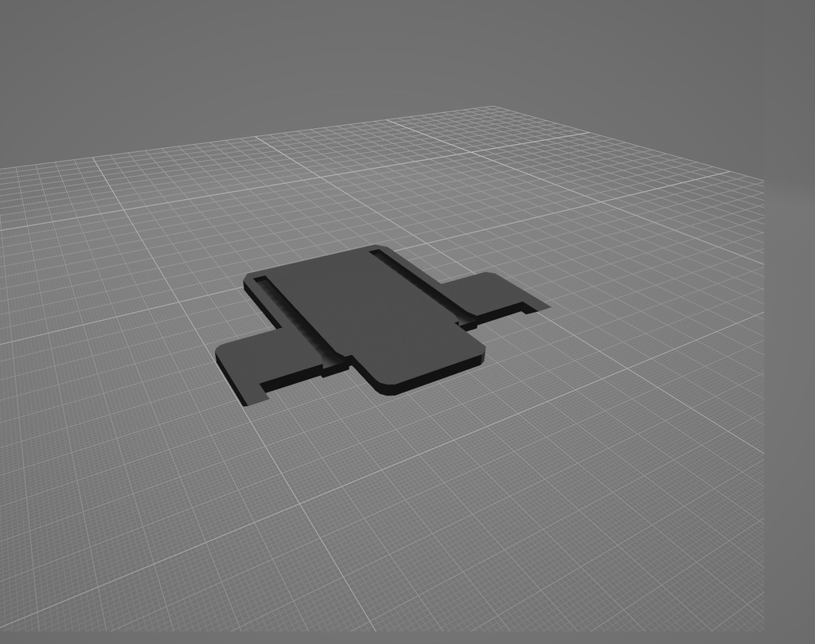Click the back-left chamfered corner of the model
This screenshot has height=644, width=815.
coord(252,280)
